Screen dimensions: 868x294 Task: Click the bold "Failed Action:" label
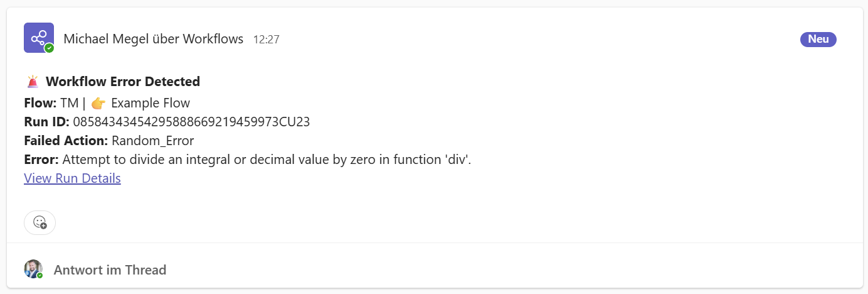(65, 141)
